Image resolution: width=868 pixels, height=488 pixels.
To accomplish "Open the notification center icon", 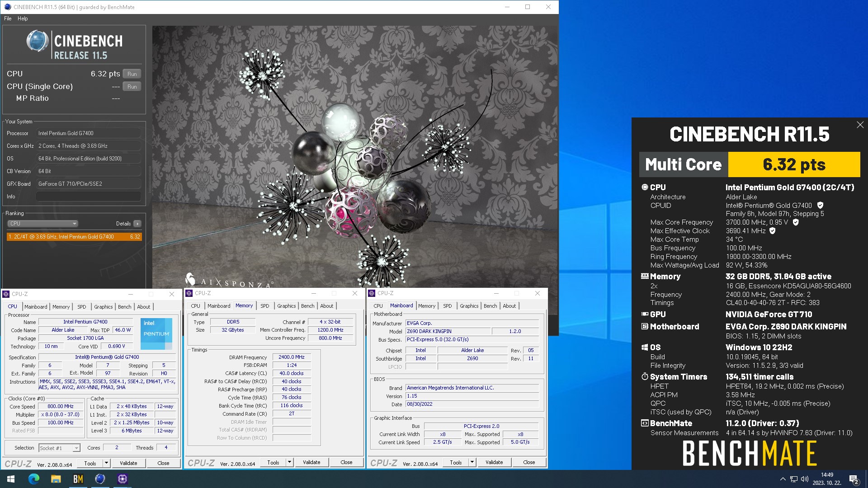I will (x=854, y=479).
